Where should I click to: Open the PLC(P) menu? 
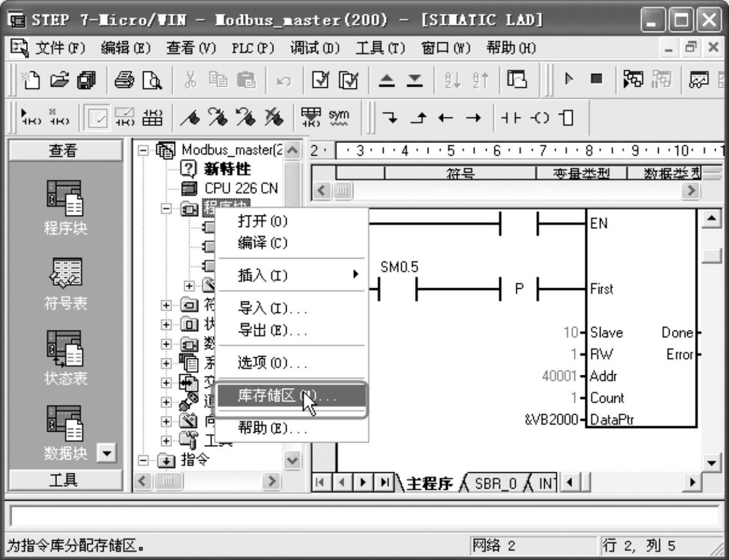coord(253,48)
